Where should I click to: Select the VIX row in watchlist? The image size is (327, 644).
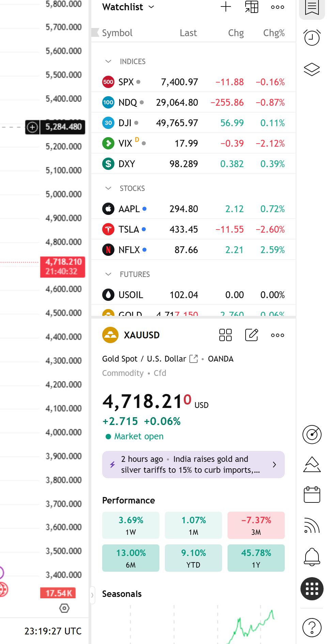(193, 143)
